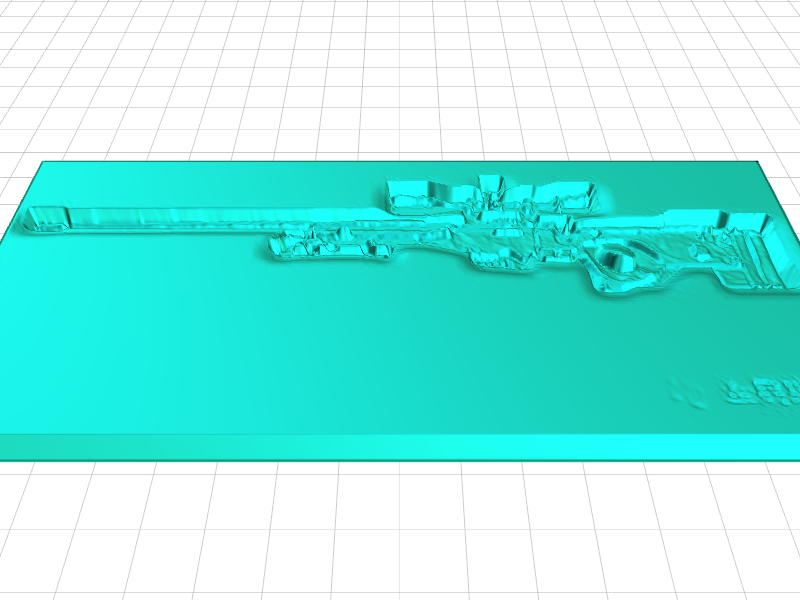
Task: Click the grid floor in front of the plate
Action: pyautogui.click(x=400, y=530)
